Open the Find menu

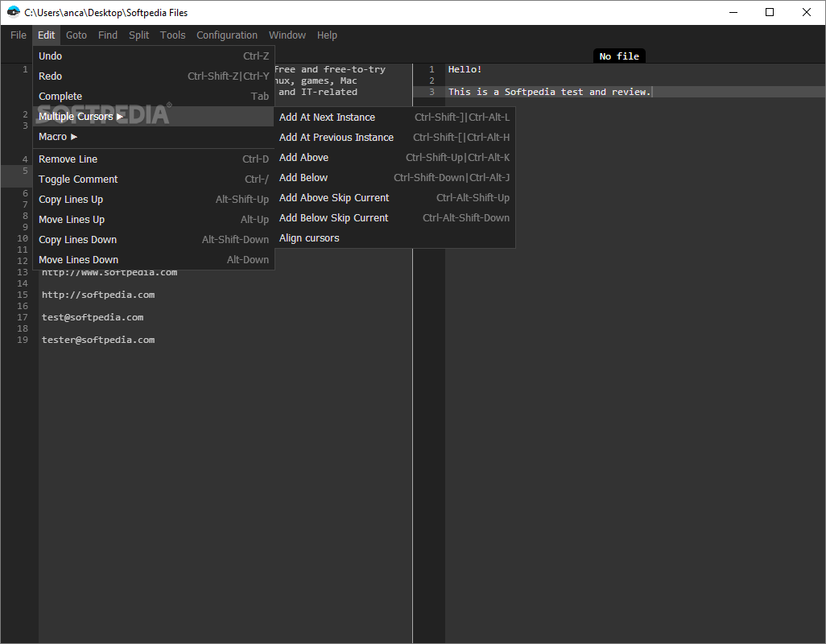(x=108, y=35)
